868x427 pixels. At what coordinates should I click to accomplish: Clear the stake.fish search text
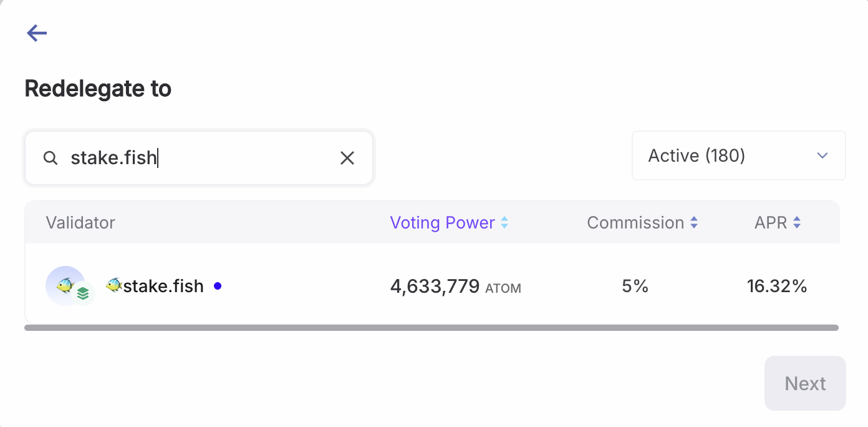(x=347, y=158)
